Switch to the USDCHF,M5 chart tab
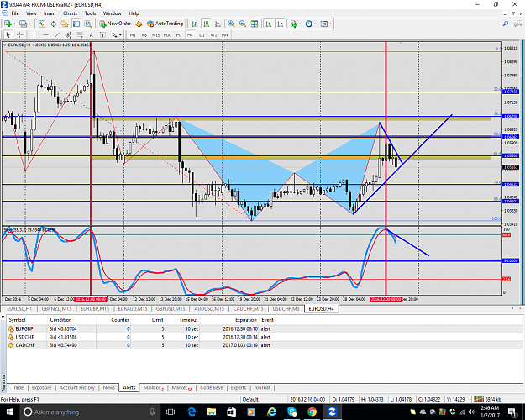This screenshot has width=525, height=420. [x=286, y=308]
